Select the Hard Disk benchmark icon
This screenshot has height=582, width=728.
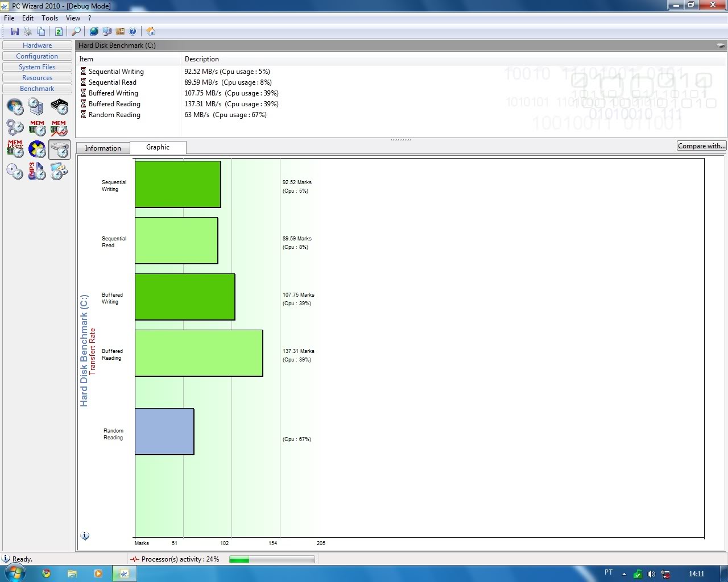pos(59,149)
